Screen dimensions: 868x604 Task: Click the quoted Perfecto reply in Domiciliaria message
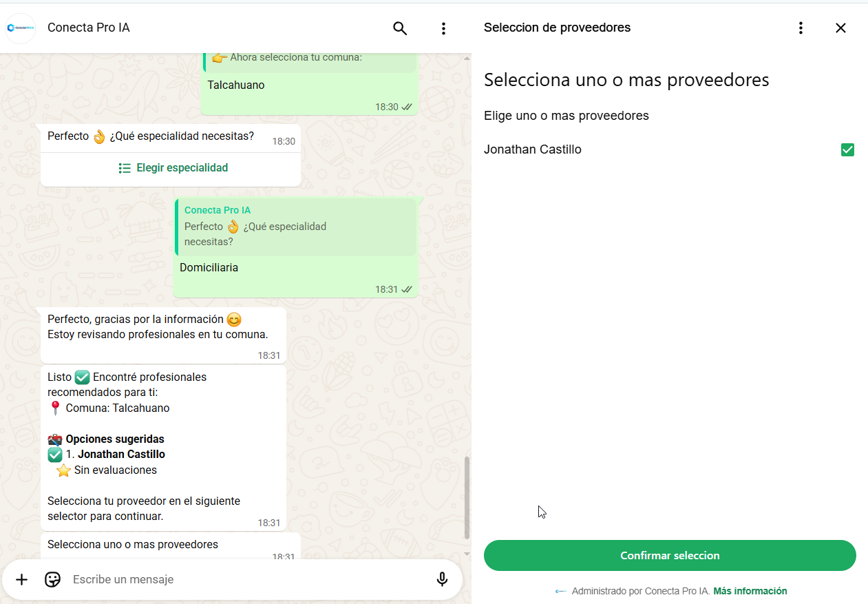click(297, 227)
